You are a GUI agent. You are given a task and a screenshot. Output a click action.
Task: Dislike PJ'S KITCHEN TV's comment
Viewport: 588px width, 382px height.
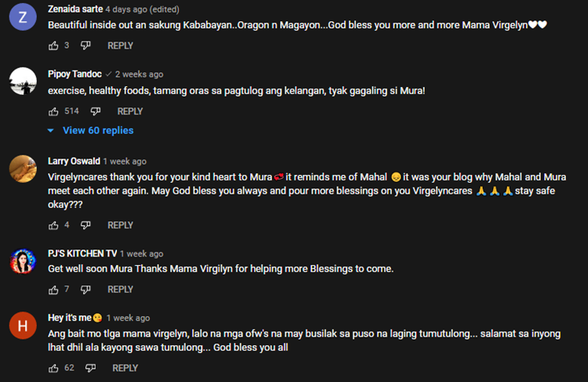(x=85, y=289)
